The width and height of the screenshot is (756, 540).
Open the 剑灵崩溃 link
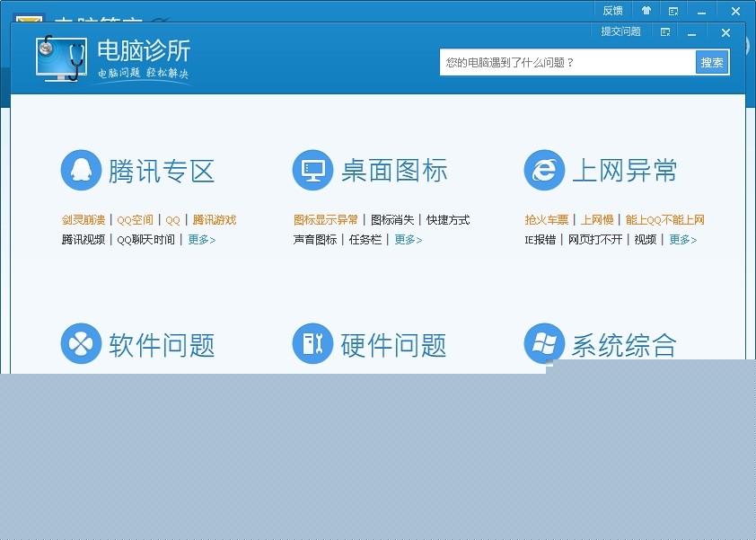84,220
